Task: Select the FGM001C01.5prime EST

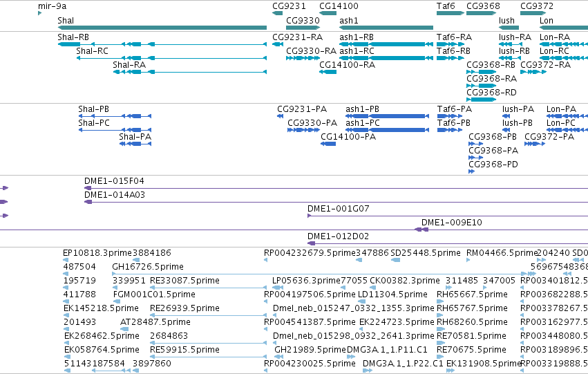Action: tap(117, 301)
